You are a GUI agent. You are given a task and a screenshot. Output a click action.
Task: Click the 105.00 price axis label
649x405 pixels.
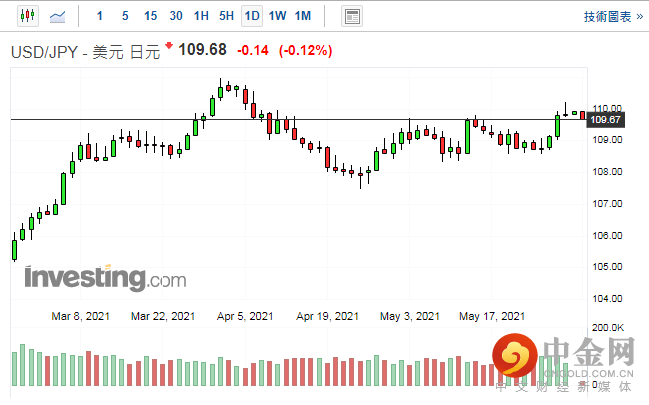pyautogui.click(x=607, y=267)
